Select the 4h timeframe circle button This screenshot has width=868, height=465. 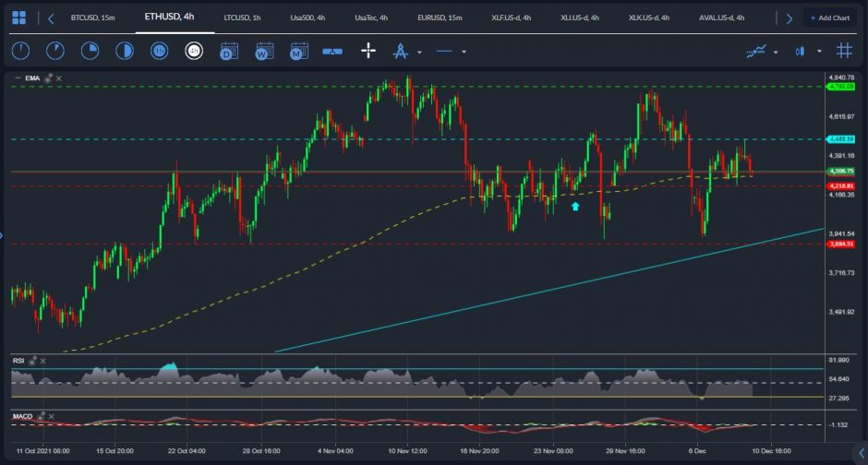tap(194, 52)
